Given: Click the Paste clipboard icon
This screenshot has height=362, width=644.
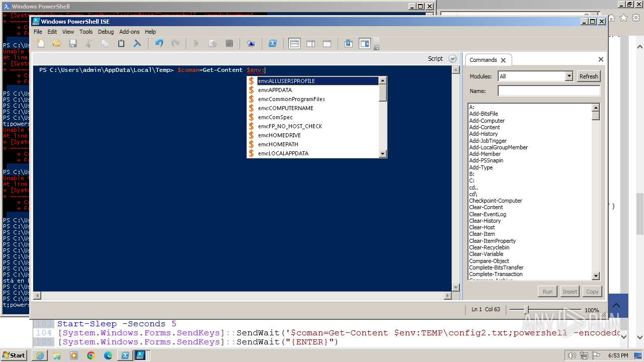Looking at the screenshot, I should pyautogui.click(x=121, y=44).
